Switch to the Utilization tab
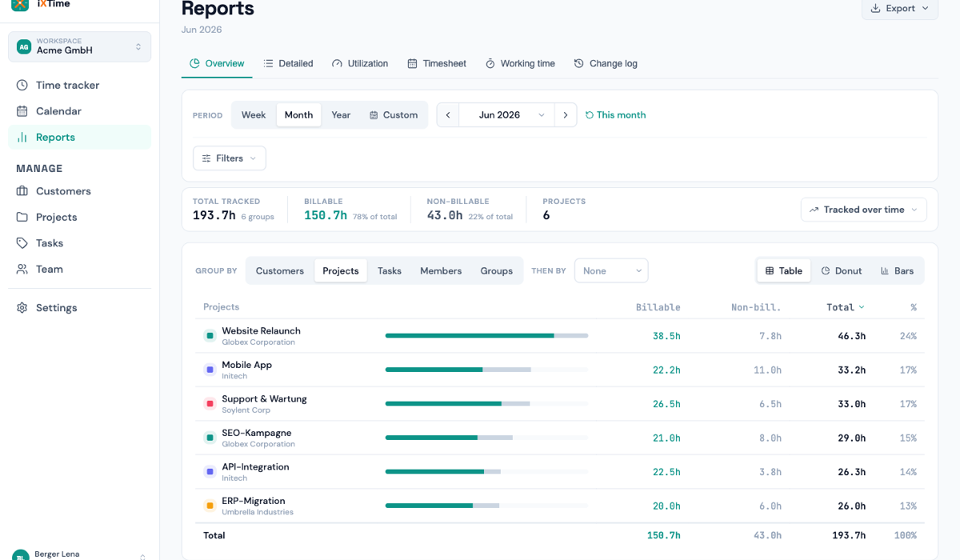 coord(360,63)
